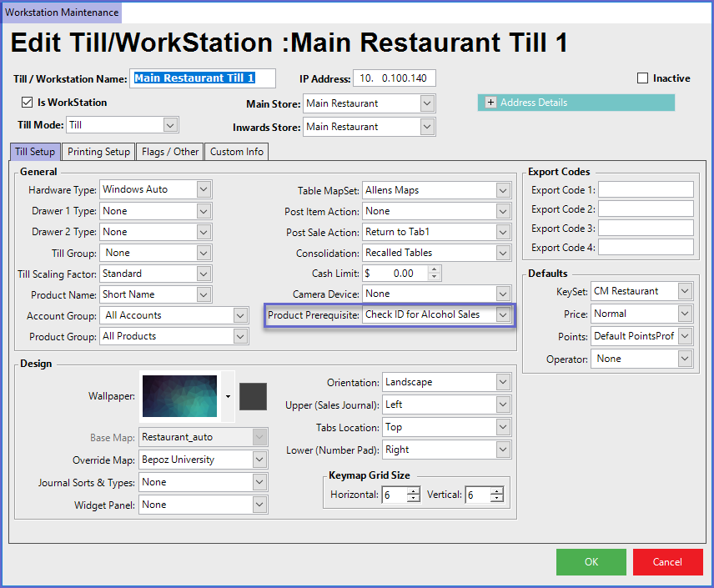Viewport: 714px width, 588px height.
Task: Click the green OK button
Action: pyautogui.click(x=591, y=562)
